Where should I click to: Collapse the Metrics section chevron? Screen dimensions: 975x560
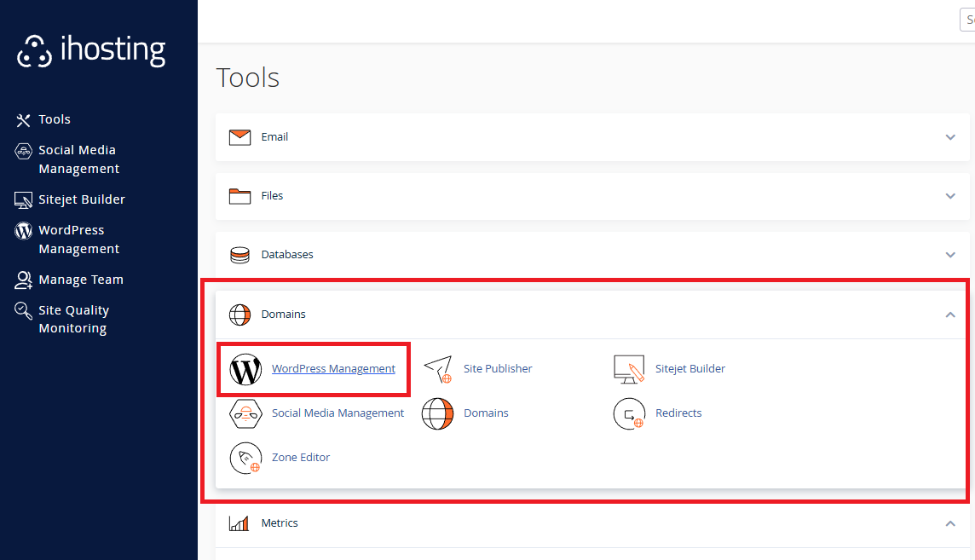click(950, 523)
